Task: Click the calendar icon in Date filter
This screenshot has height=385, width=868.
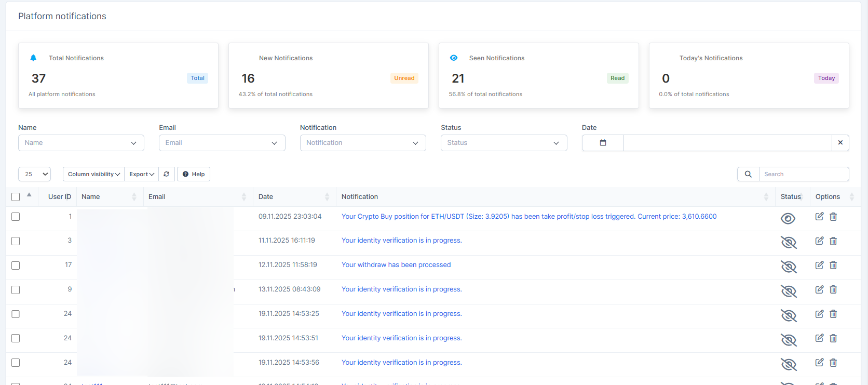Action: pyautogui.click(x=603, y=143)
